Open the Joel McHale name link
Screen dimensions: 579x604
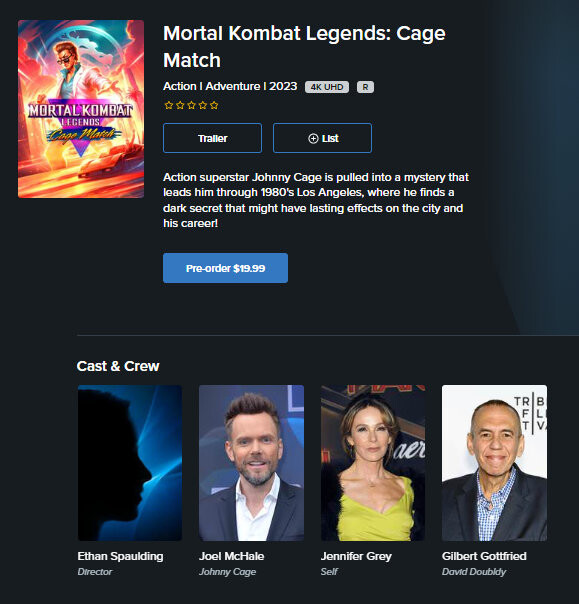(231, 556)
